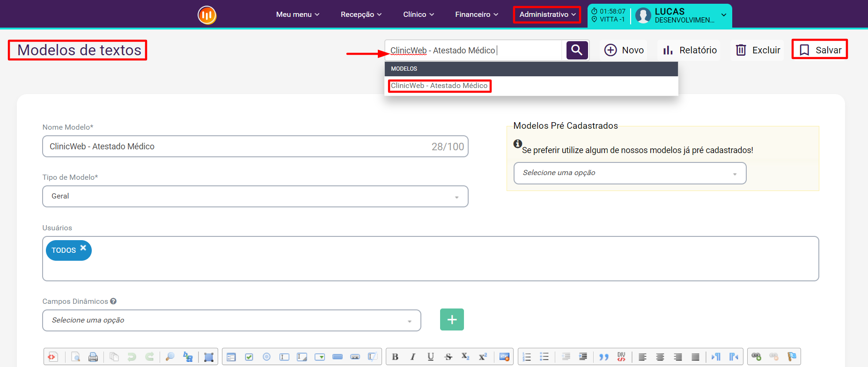Set text alignment to justified
This screenshot has width=868, height=367.
pos(696,357)
